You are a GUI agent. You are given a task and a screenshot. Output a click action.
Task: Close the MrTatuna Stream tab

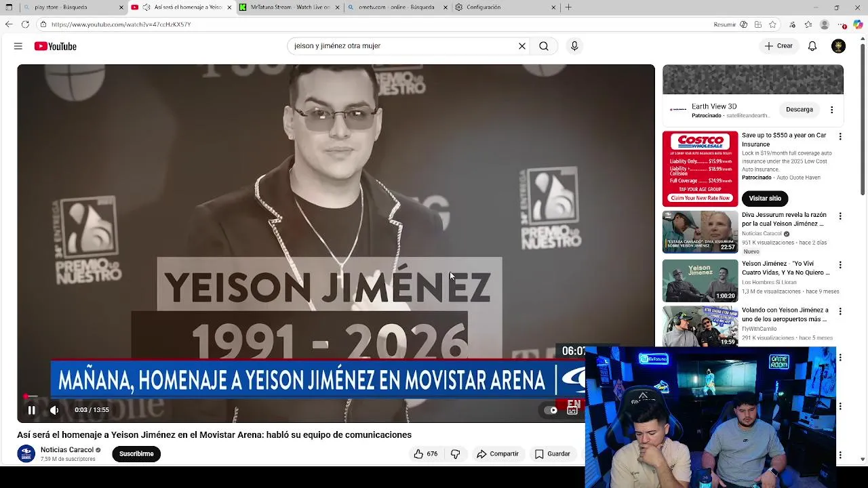pyautogui.click(x=338, y=7)
